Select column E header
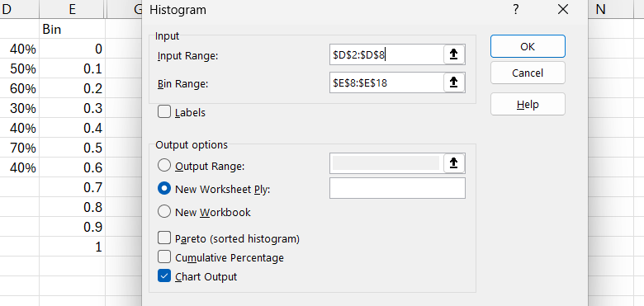 pos(73,9)
